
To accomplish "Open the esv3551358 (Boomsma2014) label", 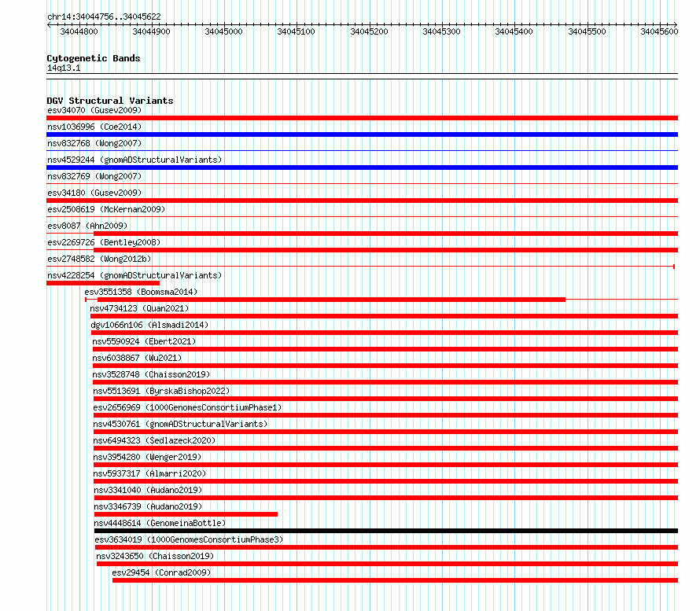I will tap(141, 292).
